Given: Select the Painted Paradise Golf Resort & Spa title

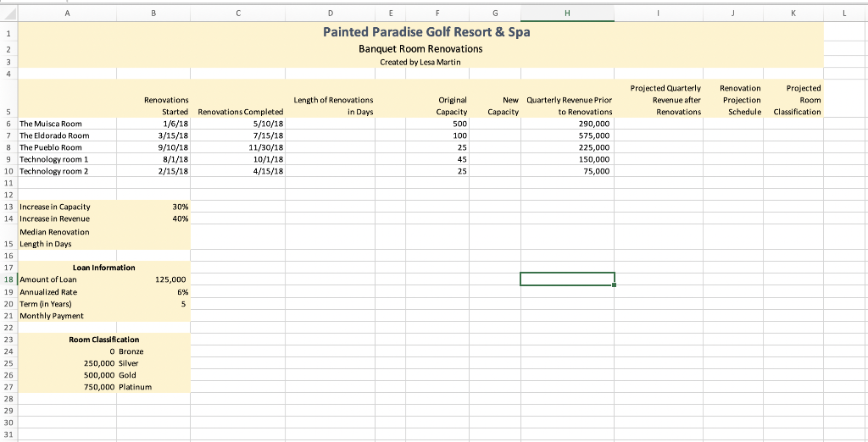Looking at the screenshot, I should tap(426, 32).
